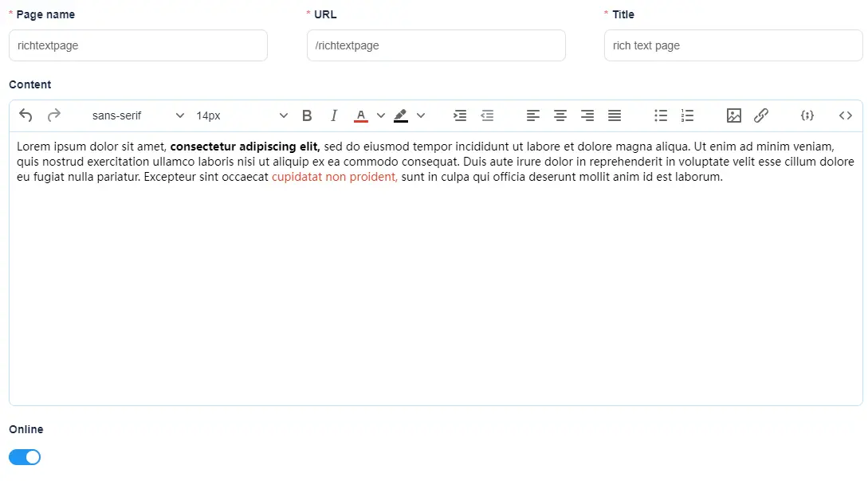Increase indent of the paragraph
868x481 pixels.
460,115
